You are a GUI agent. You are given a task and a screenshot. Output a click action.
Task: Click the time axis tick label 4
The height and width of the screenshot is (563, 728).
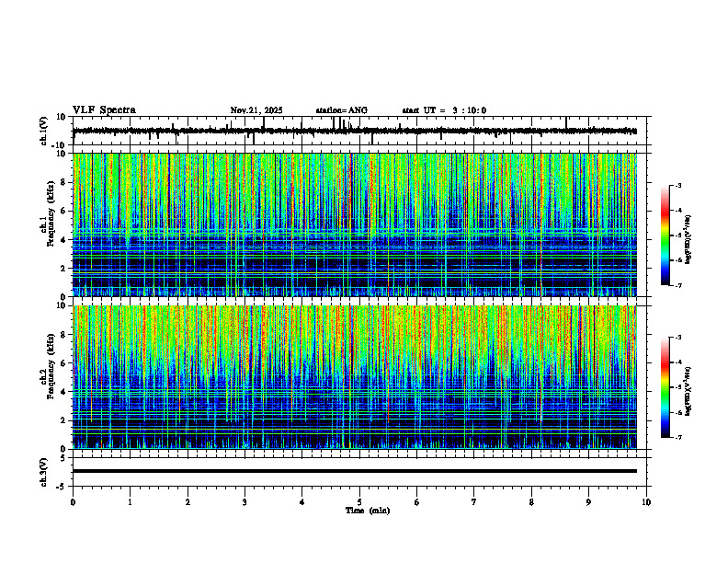click(x=302, y=502)
